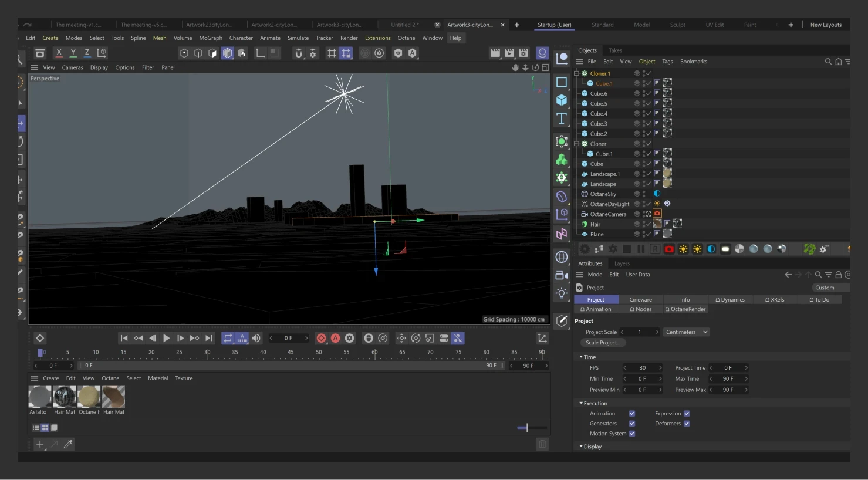Toggle the timeline sound speaker icon
This screenshot has height=480, width=868.
(256, 338)
